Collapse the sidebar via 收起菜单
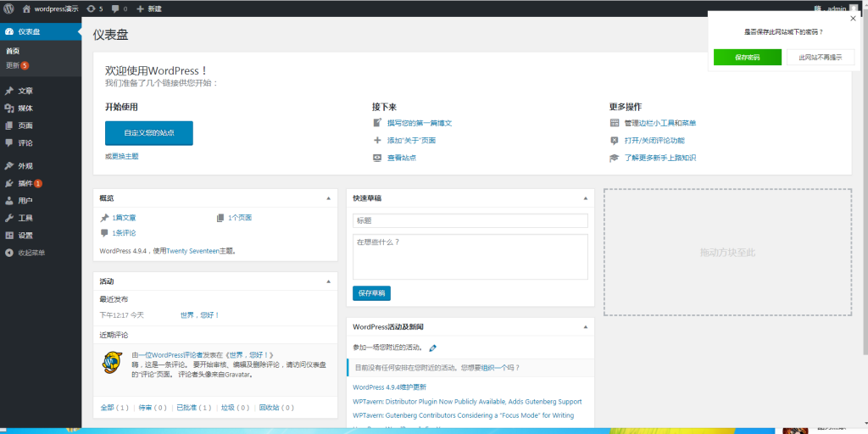This screenshot has width=868, height=434. pyautogui.click(x=41, y=253)
